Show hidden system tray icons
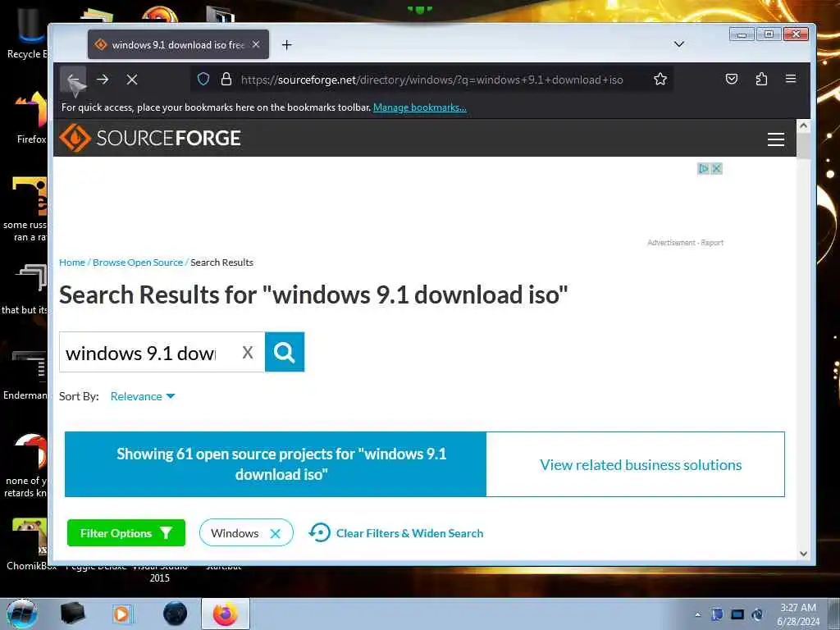This screenshot has height=630, width=840. 697,614
